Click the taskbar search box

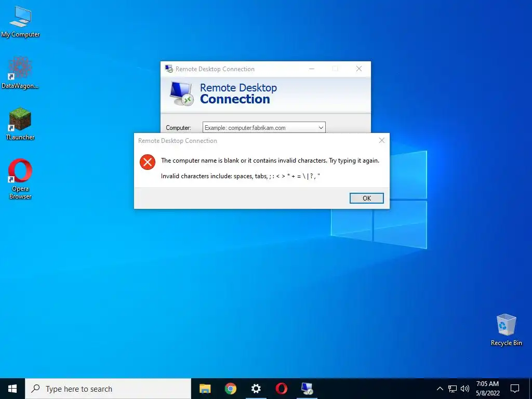tap(108, 389)
